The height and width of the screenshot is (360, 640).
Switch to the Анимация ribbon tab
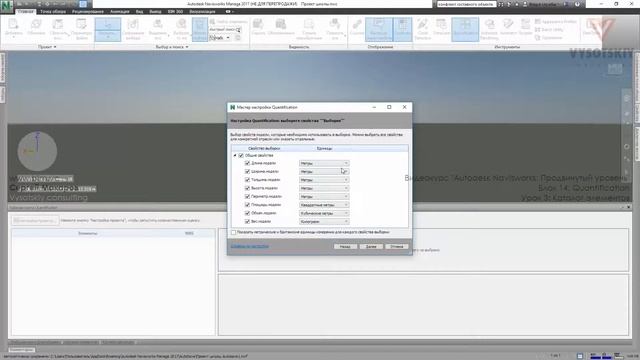click(120, 11)
